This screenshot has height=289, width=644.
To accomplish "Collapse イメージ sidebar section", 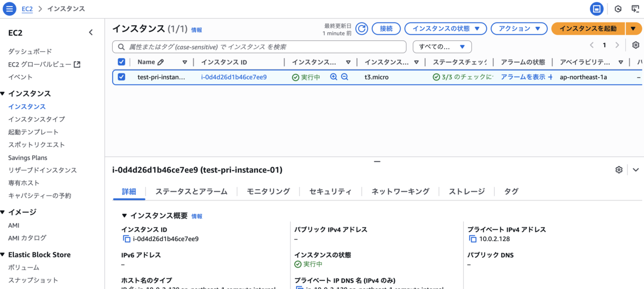I will pyautogui.click(x=3, y=212).
